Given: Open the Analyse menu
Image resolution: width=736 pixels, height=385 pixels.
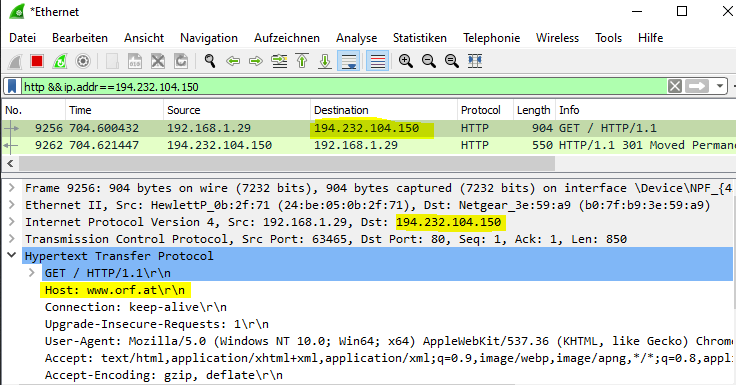Looking at the screenshot, I should click(356, 38).
